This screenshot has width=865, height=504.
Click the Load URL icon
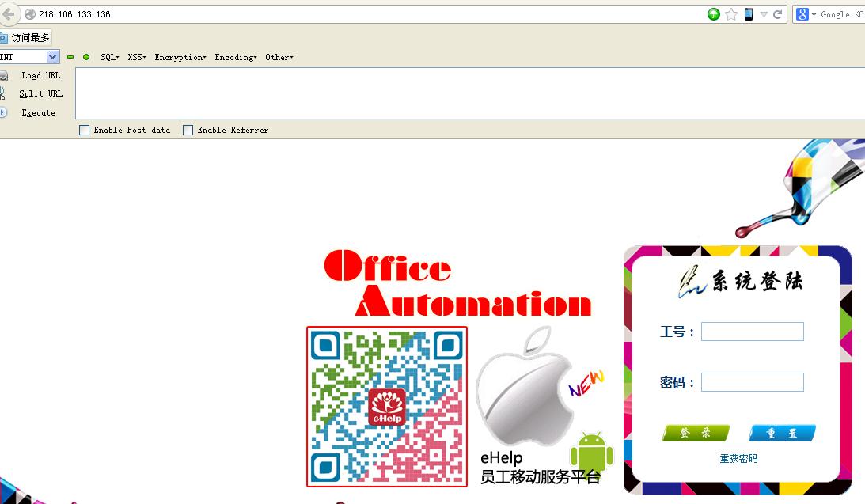pyautogui.click(x=3, y=75)
